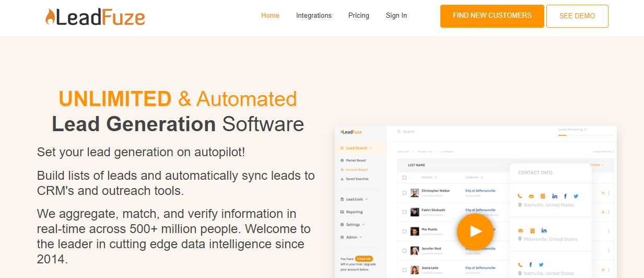644x278 pixels.
Task: Click the CONTACT INFO heading
Action: point(535,172)
